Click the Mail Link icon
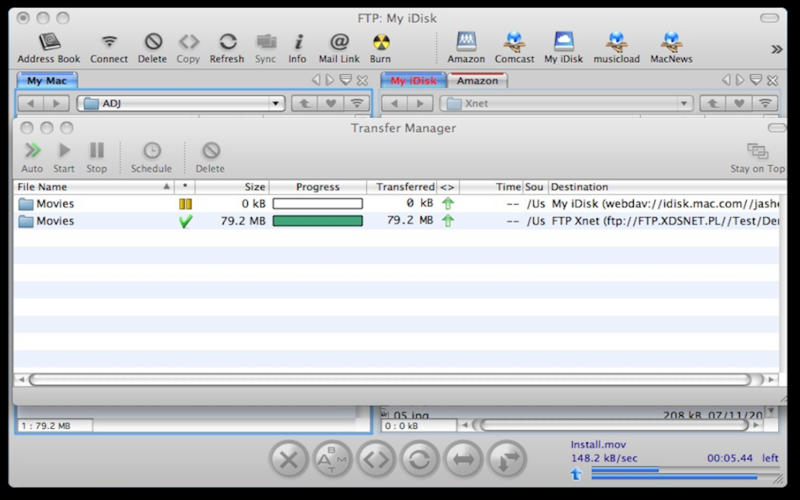The image size is (800, 500). point(339,48)
